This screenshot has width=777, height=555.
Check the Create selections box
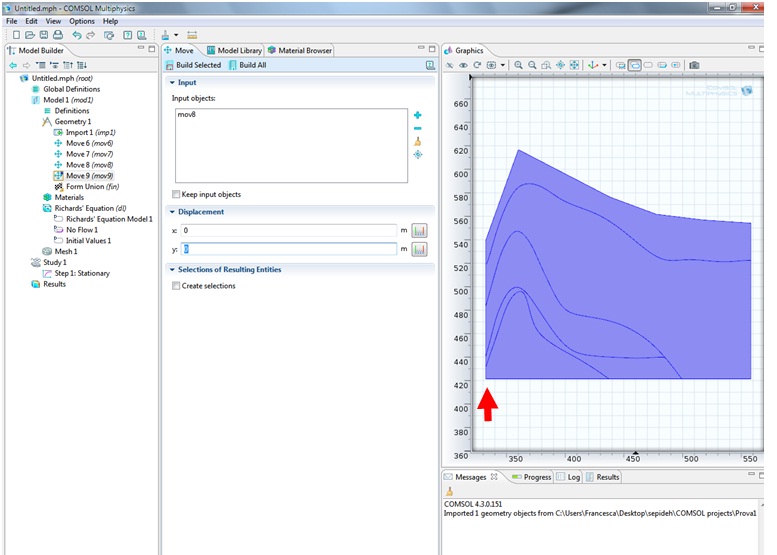tap(177, 286)
